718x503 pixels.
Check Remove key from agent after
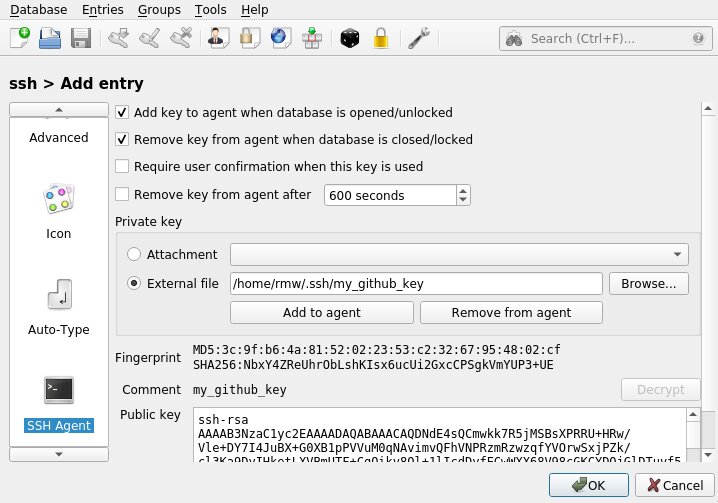pos(122,194)
